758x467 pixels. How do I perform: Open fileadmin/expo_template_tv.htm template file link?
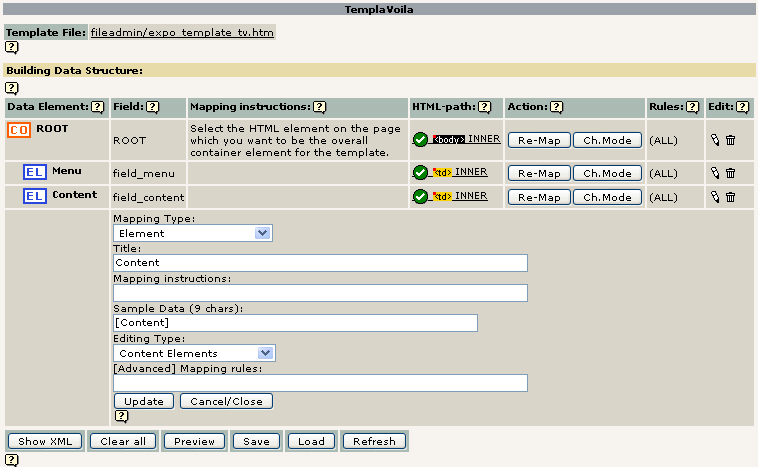point(182,32)
